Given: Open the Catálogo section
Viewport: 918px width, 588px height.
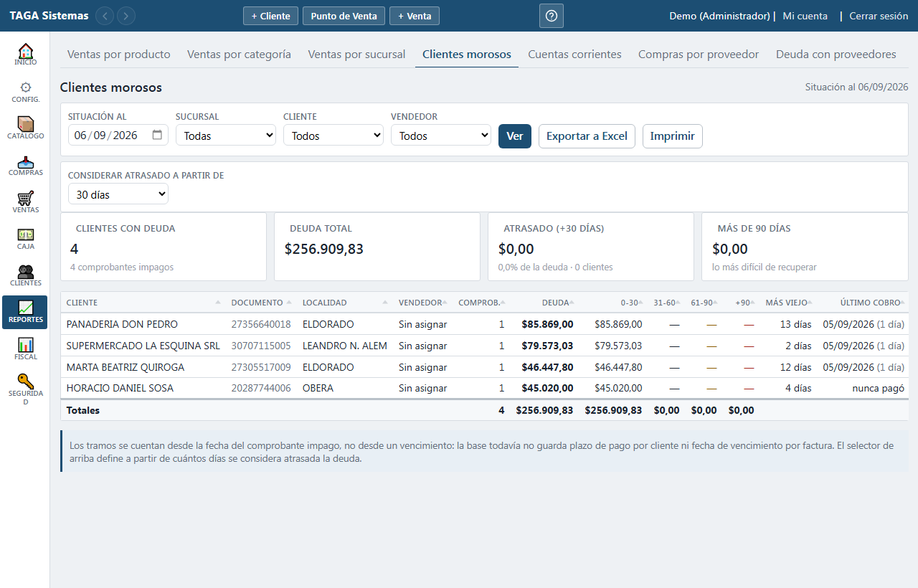Looking at the screenshot, I should (25, 128).
